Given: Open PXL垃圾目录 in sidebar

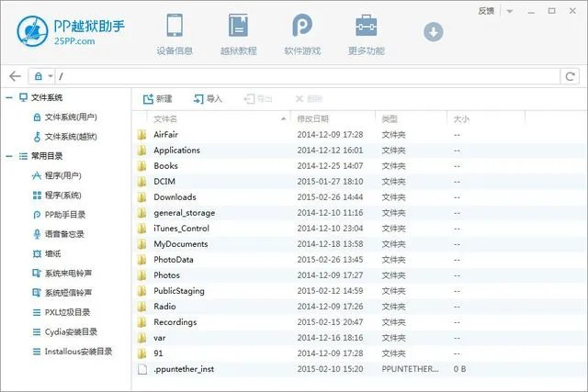Looking at the screenshot, I should 62,312.
